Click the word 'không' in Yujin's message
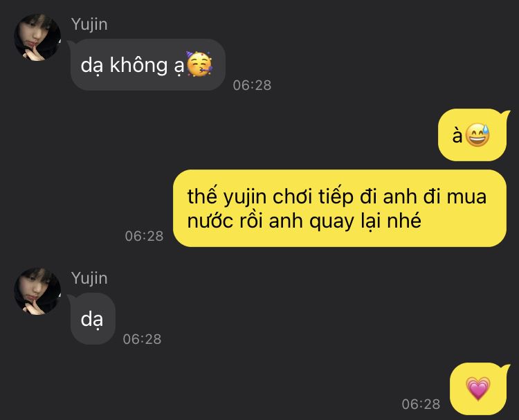Screen dimensions: 519x420 tap(138, 65)
